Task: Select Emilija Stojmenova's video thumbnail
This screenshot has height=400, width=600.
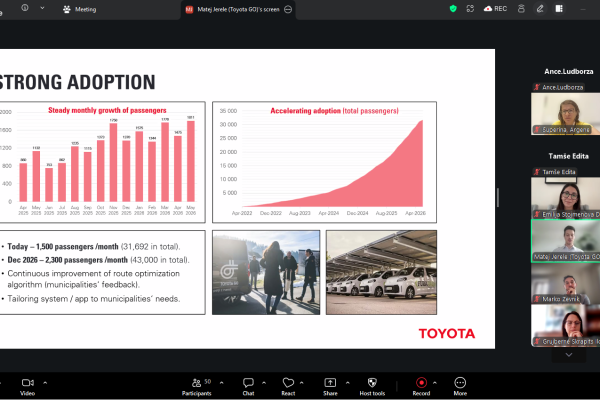Action: 565,198
